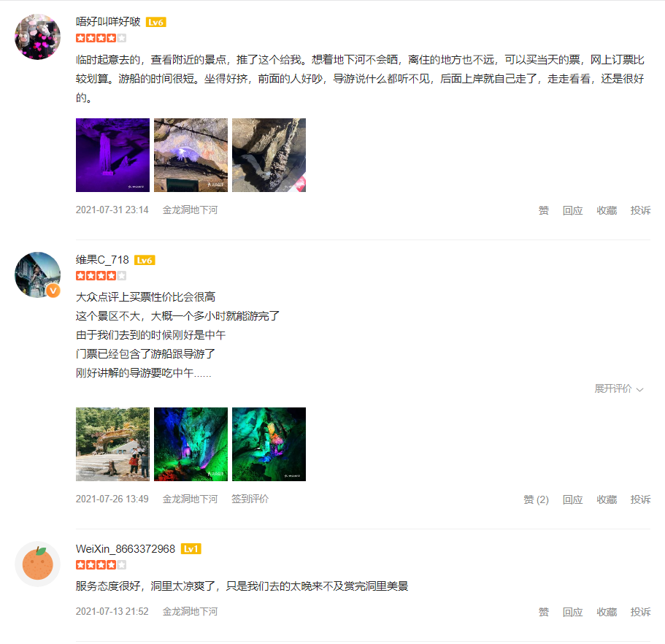This screenshot has height=644, width=665.
Task: Expand the review with 展开评价
Action: click(x=619, y=388)
